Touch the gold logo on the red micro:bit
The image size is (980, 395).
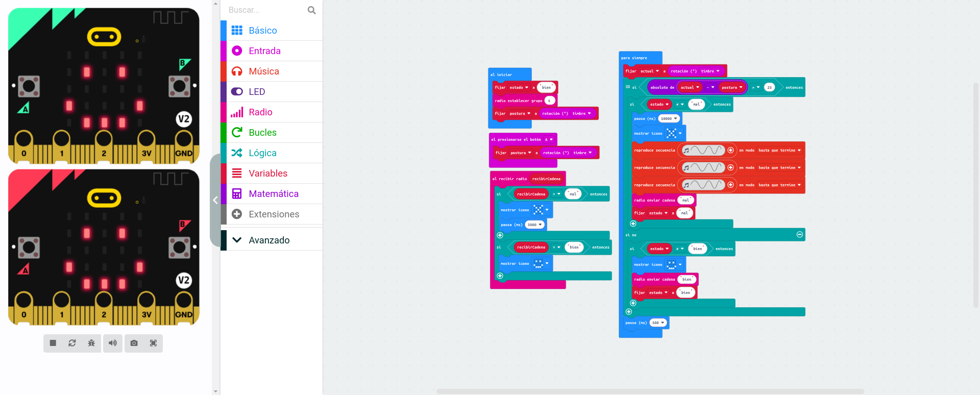tap(104, 198)
